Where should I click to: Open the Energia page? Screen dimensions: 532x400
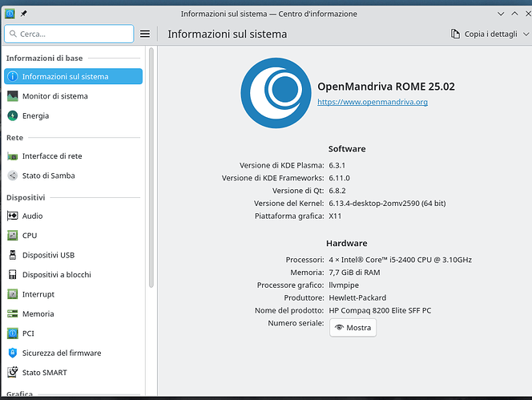pyautogui.click(x=73, y=115)
